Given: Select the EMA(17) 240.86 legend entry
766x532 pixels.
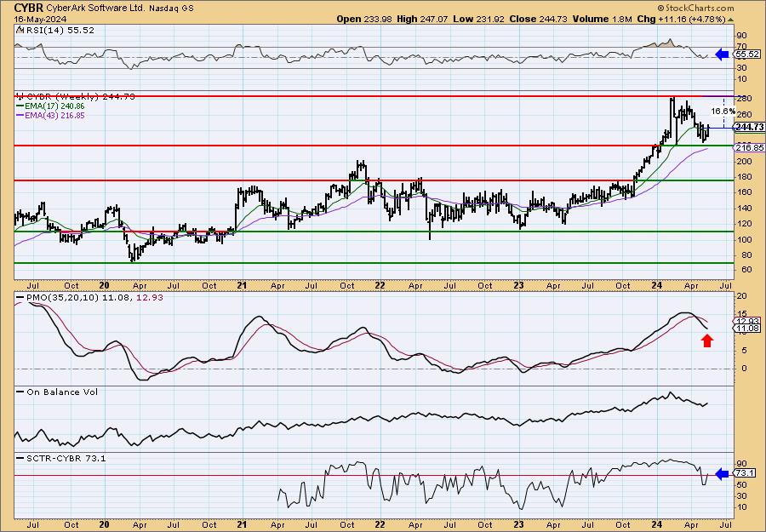Looking at the screenshot, I should pyautogui.click(x=50, y=106).
